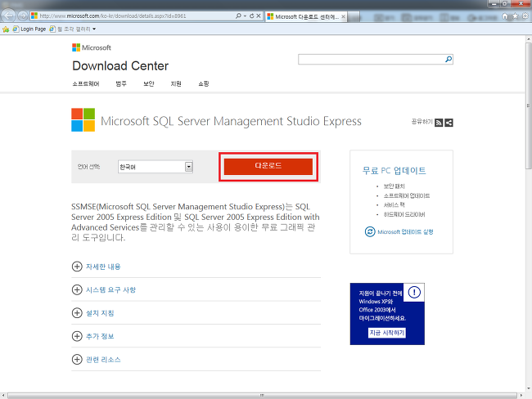Open the 쇼핑 menu item

[204, 83]
